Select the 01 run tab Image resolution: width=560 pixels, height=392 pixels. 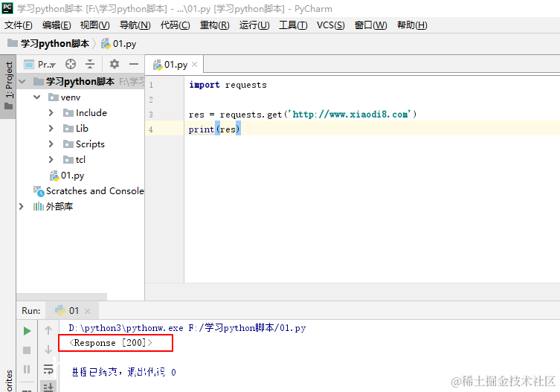74,311
